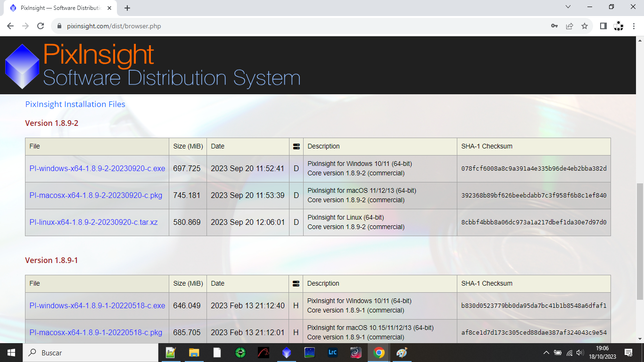The image size is (644, 362).
Task: Open the Chrome three-dot menu
Action: pyautogui.click(x=634, y=26)
